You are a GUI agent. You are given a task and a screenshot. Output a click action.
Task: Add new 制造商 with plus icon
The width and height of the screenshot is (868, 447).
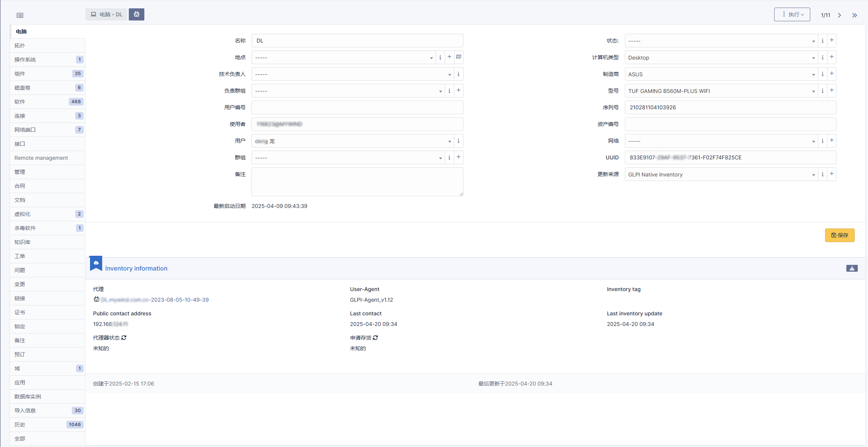click(832, 74)
